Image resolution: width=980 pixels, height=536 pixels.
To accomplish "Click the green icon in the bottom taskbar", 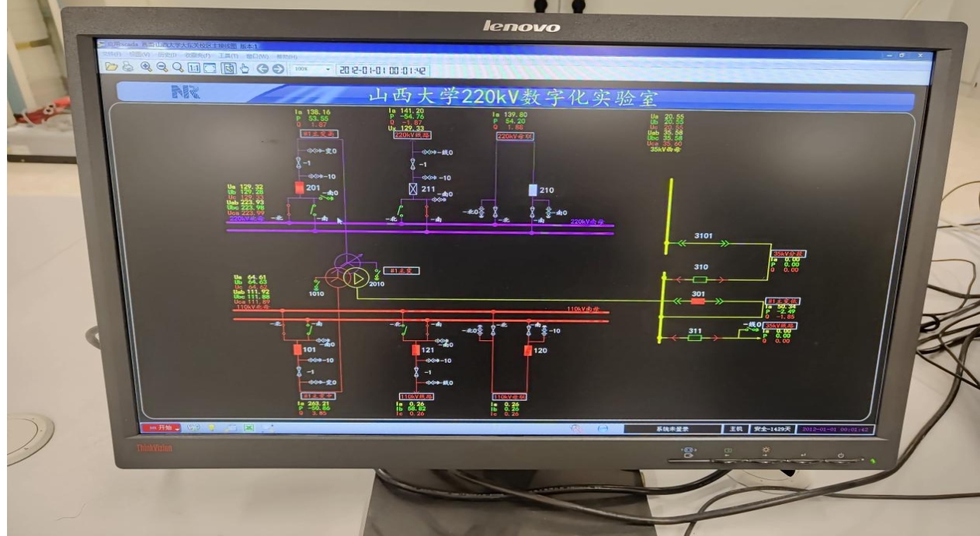I will [248, 428].
